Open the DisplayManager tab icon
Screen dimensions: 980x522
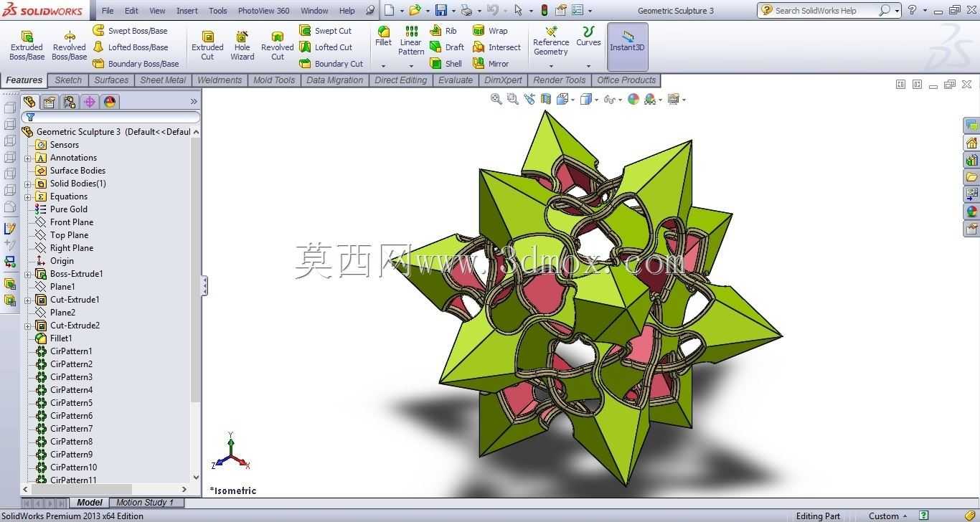(x=110, y=102)
